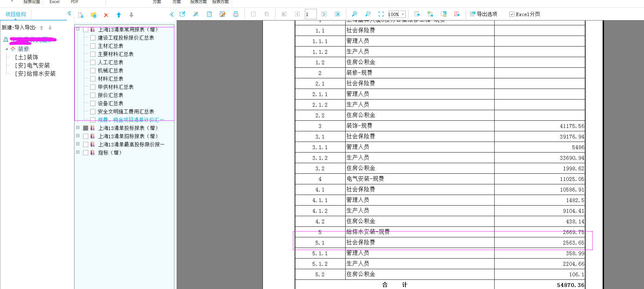Go to the previous page
The height and width of the screenshot is (289, 644).
[x=297, y=14]
